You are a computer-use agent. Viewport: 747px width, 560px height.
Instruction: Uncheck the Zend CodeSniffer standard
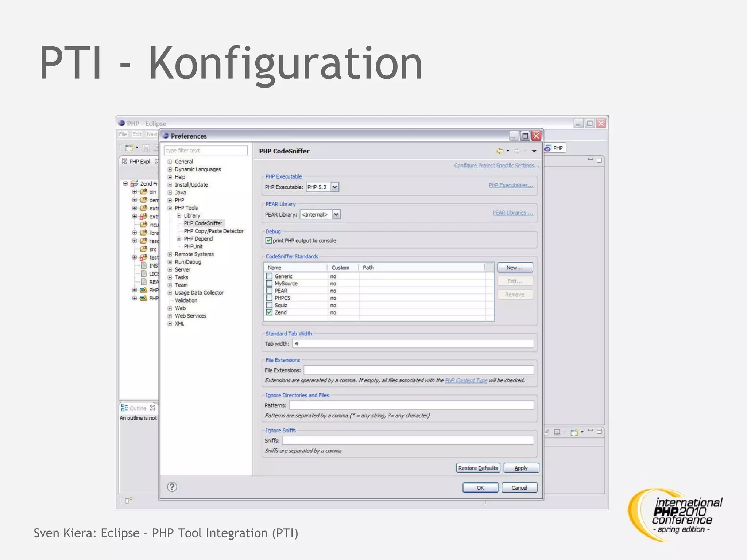click(269, 312)
